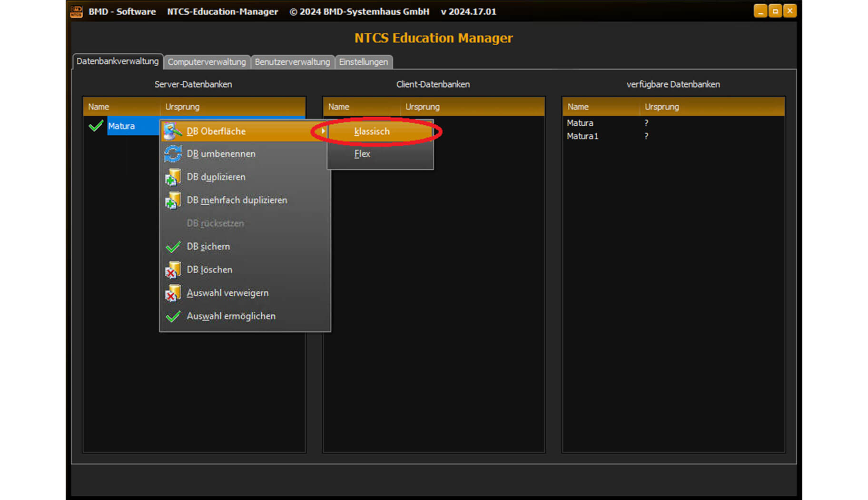Choose klassisch from the submenu
868x500 pixels.
(x=372, y=131)
